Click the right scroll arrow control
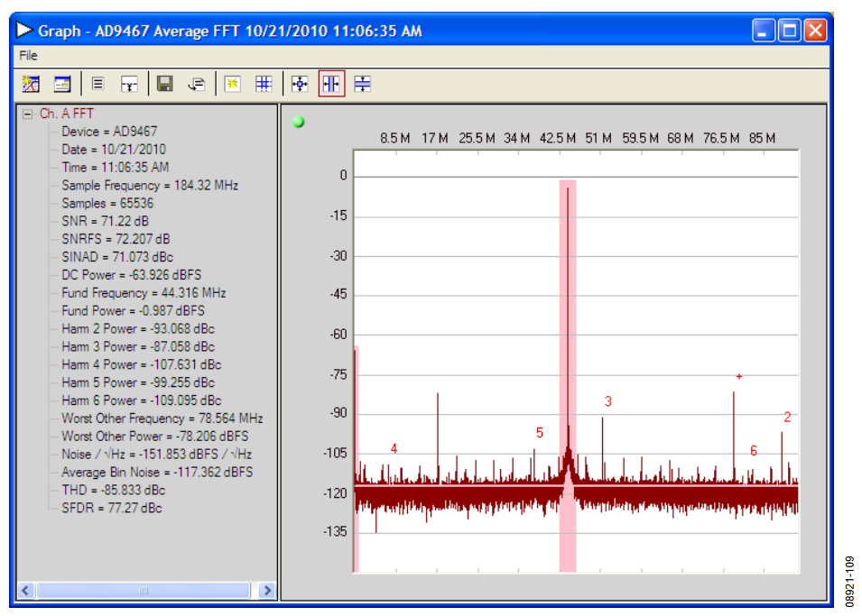862x616 pixels. 268,590
